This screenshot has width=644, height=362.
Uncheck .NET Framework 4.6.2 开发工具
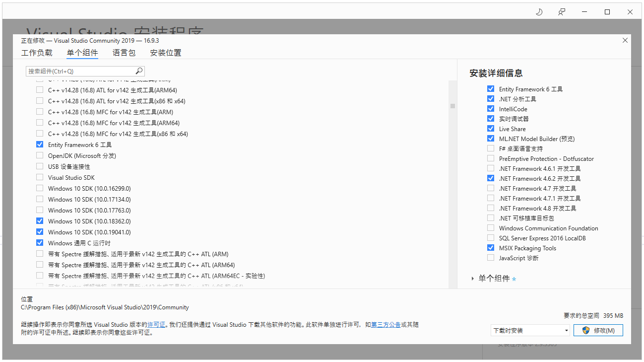click(x=491, y=178)
